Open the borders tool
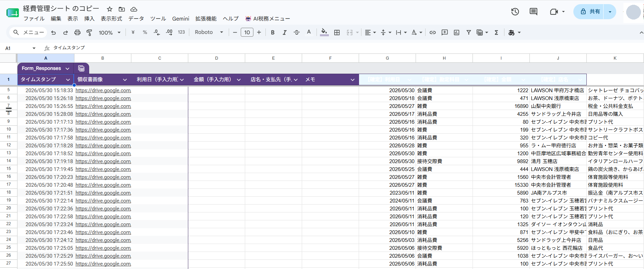Image resolution: width=644 pixels, height=269 pixels. tap(337, 33)
